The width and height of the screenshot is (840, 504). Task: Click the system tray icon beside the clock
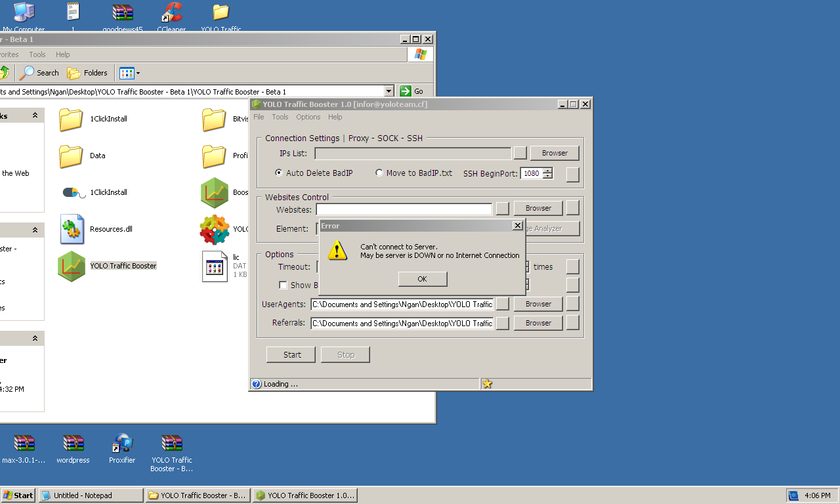point(793,495)
